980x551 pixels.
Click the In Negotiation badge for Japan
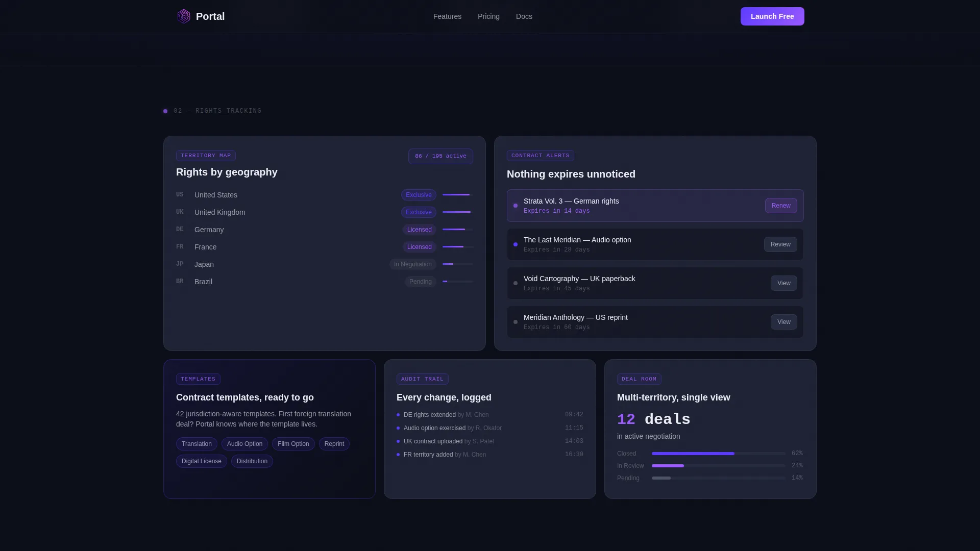tap(412, 264)
